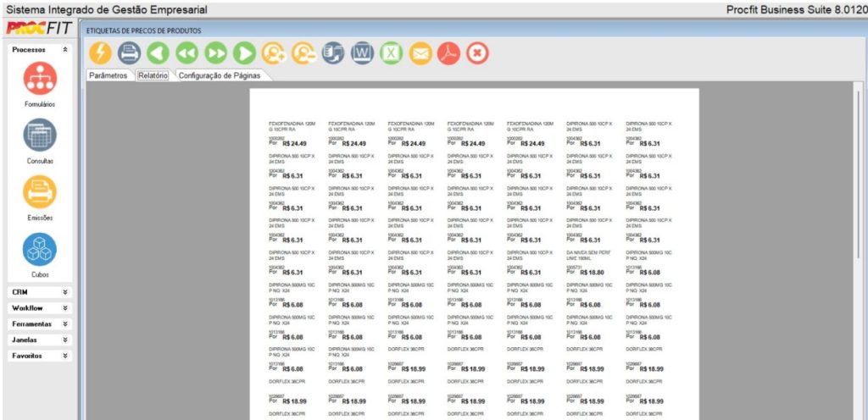Go back with the single left arrow icon

pos(159,53)
